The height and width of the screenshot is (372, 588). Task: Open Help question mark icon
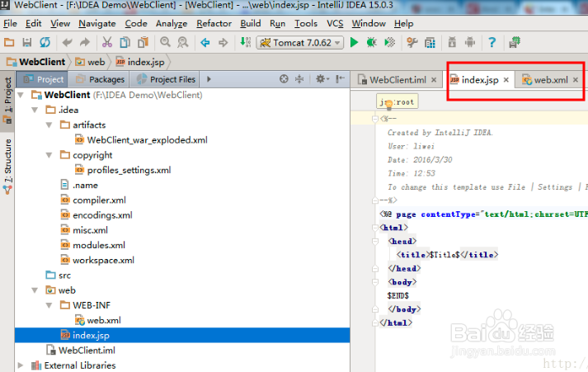[492, 42]
